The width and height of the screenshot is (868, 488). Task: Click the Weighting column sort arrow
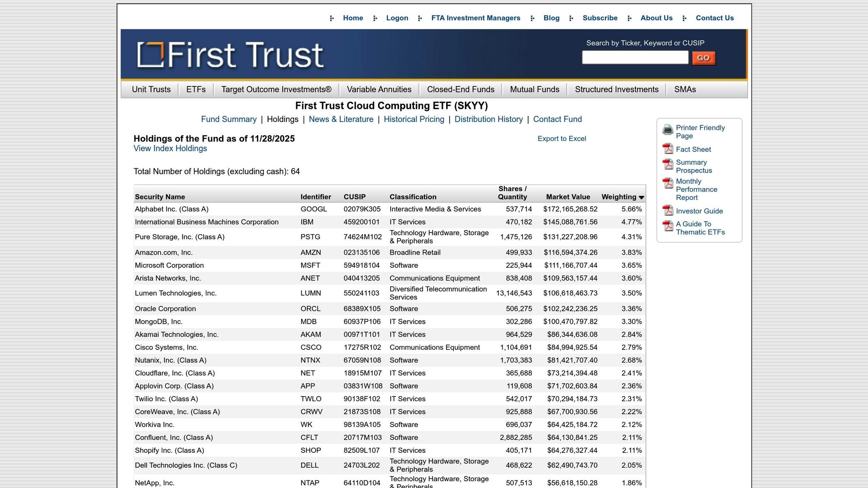tap(640, 197)
